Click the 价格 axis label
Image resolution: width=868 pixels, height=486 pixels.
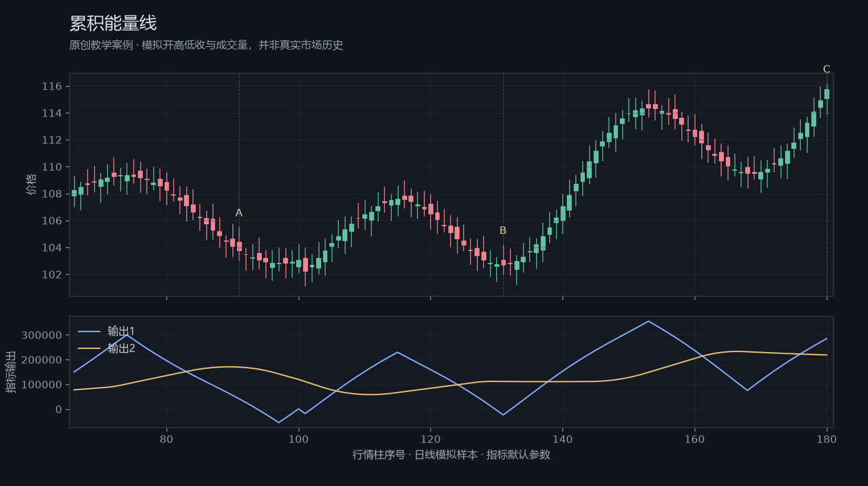pos(32,184)
